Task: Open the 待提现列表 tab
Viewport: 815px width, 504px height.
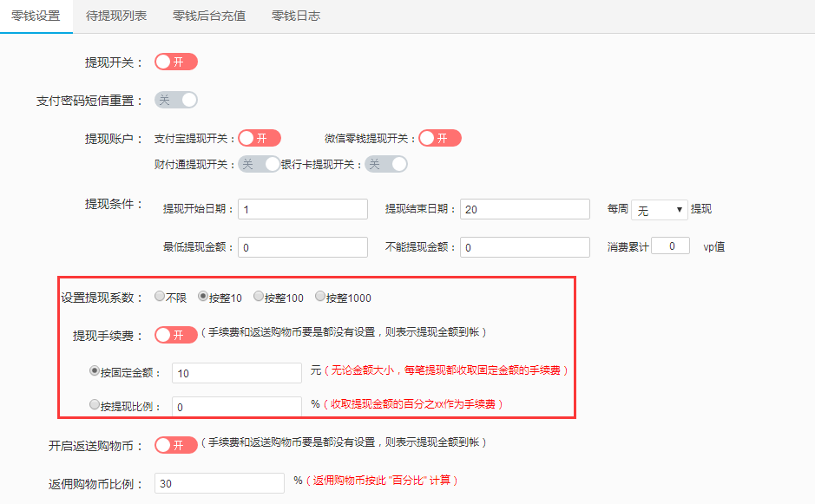Action: pos(116,16)
